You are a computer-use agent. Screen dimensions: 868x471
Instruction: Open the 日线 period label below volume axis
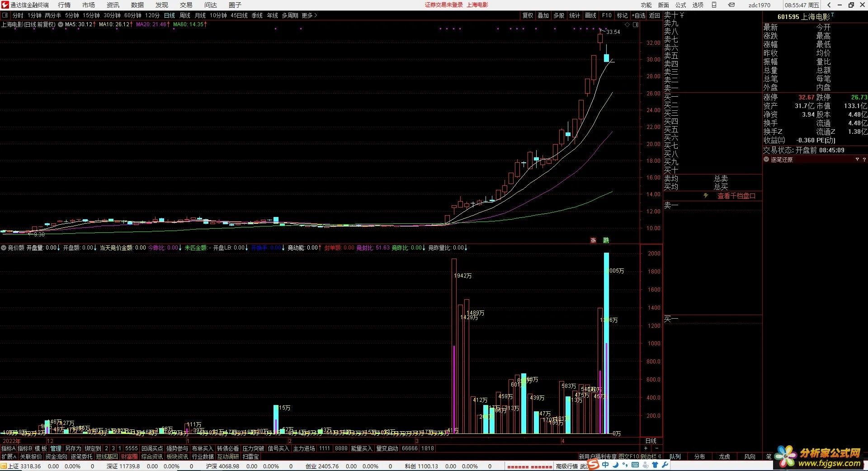[651, 441]
